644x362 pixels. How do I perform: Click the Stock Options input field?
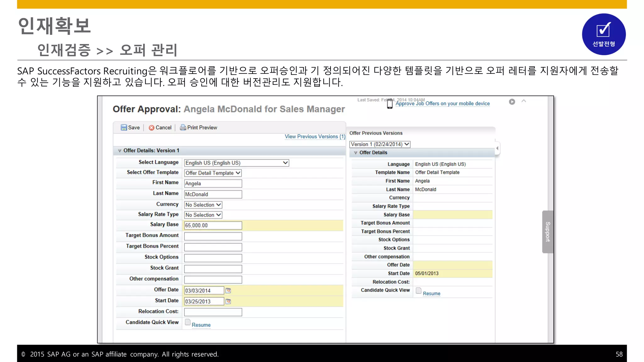click(213, 258)
